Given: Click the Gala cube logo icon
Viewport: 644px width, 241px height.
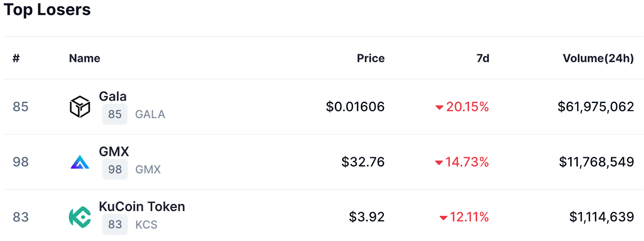Looking at the screenshot, I should (80, 107).
